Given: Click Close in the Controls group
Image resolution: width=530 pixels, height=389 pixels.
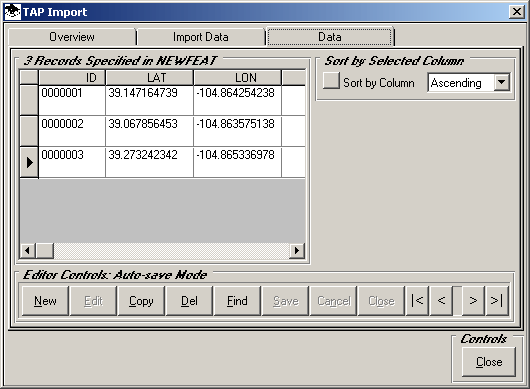Looking at the screenshot, I should coord(489,362).
